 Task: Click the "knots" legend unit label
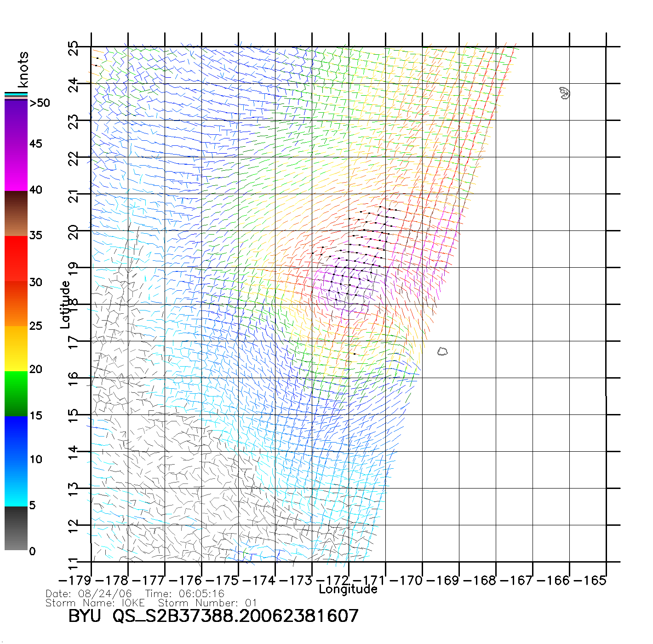[x=23, y=69]
